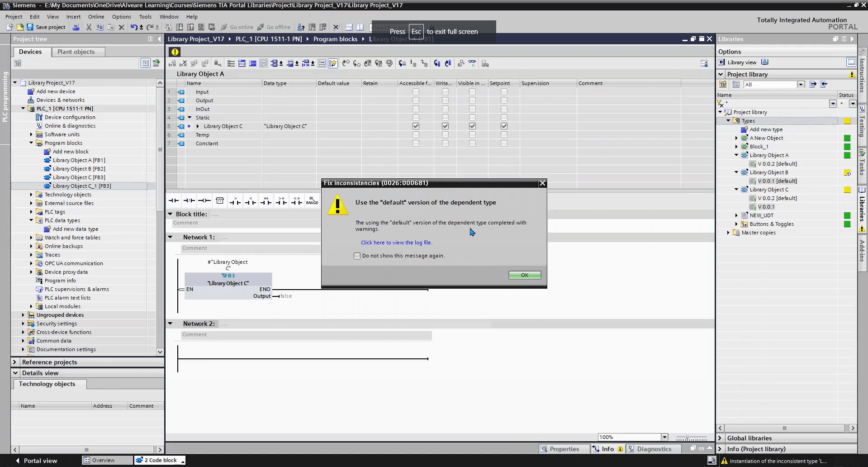Collapse the Program blocks tree node
Screen dimensions: 868x467
click(31, 143)
